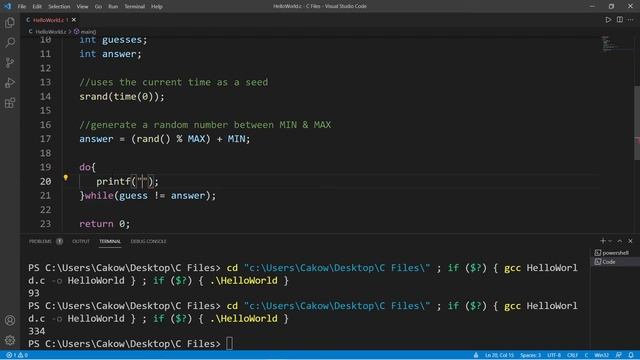This screenshot has width=640, height=360.
Task: Click the editor vertical scrollbar
Action: point(637,122)
